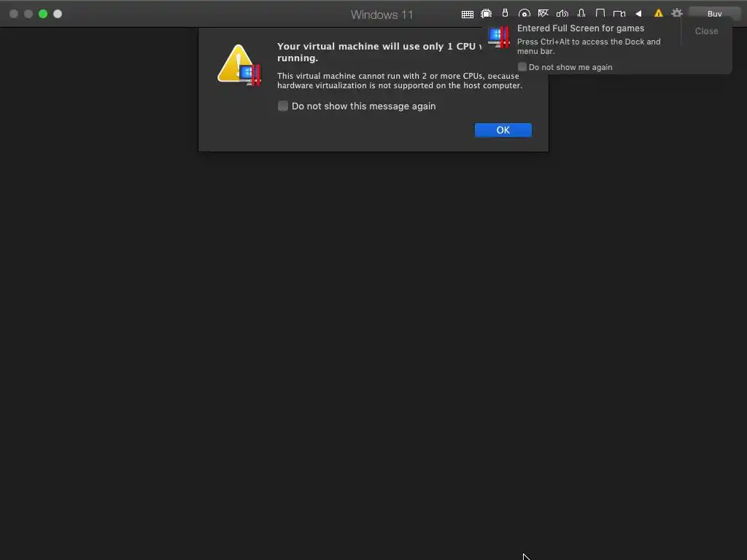Click the CD/DVD disc icon
747x560 pixels.
[524, 14]
